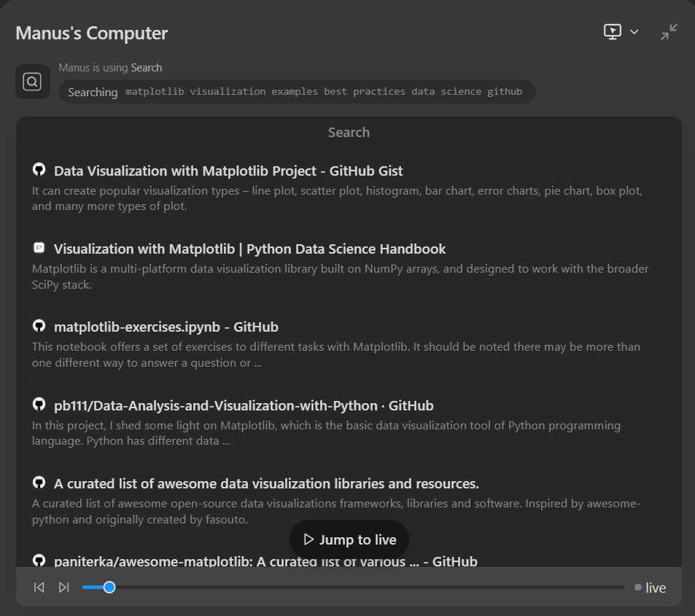Click GitHub icon beside matplotlib-exercises.ipynb

pos(39,326)
